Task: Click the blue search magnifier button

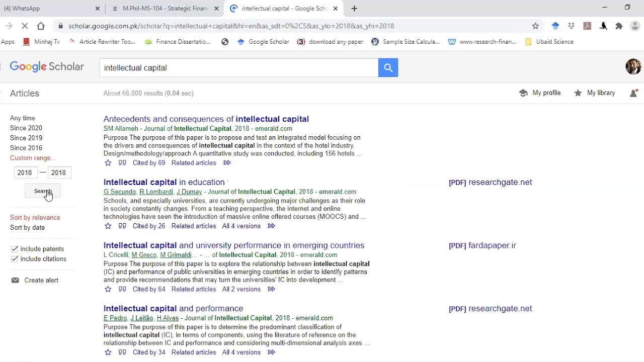Action: (x=388, y=67)
